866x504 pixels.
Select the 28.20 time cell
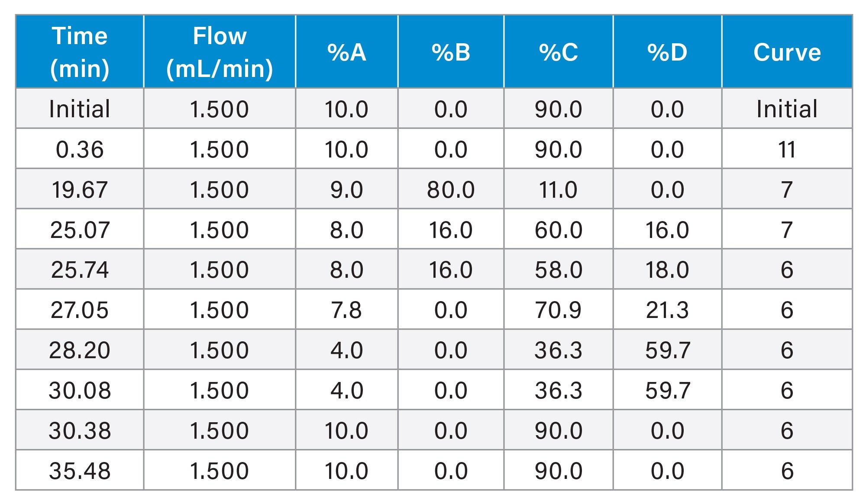click(80, 350)
